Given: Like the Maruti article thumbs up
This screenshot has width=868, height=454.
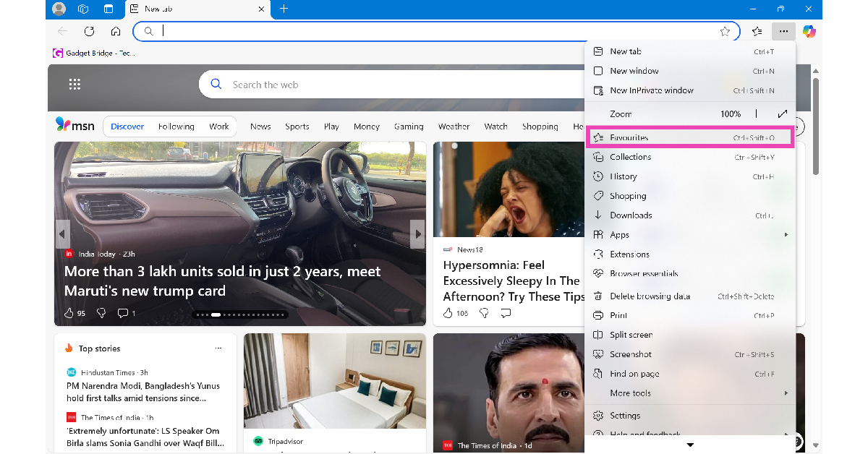Looking at the screenshot, I should 69,313.
